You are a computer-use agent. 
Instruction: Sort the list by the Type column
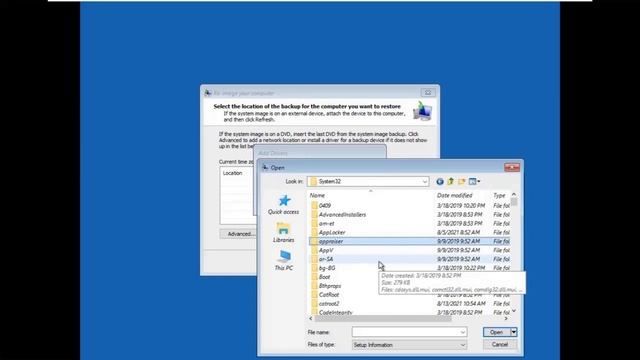pyautogui.click(x=500, y=196)
